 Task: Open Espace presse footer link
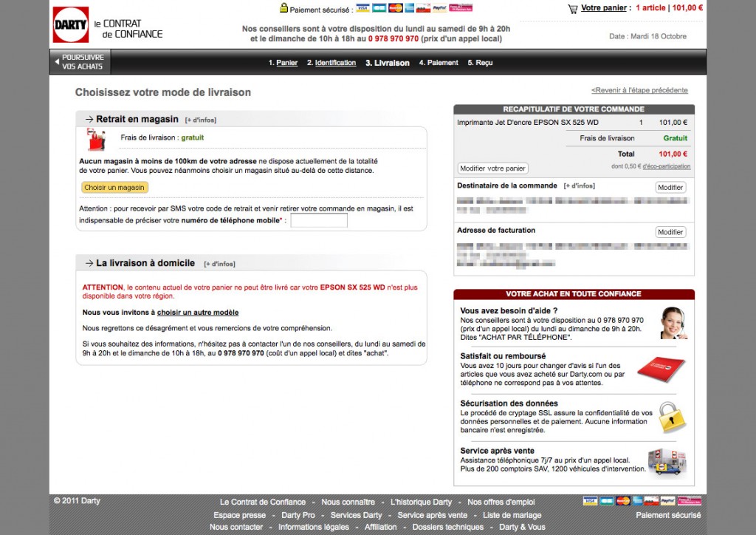tap(240, 515)
